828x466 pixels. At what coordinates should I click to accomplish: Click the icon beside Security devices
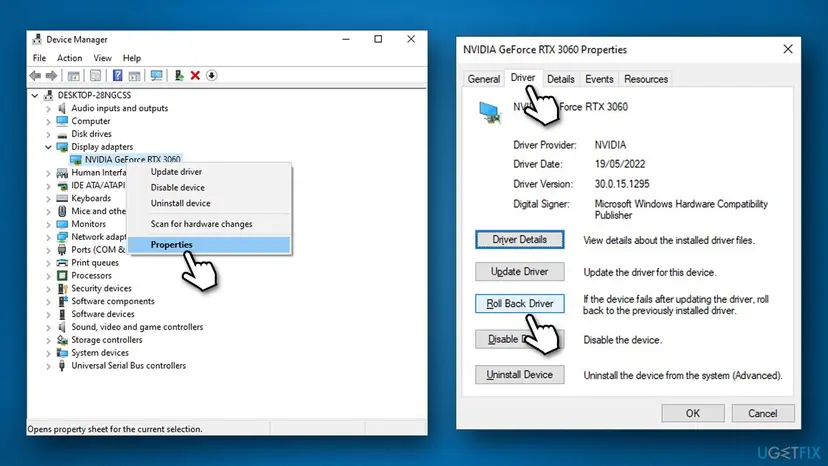[x=62, y=288]
